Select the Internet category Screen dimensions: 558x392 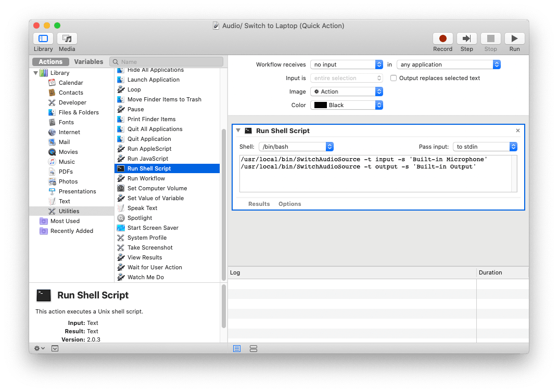69,132
